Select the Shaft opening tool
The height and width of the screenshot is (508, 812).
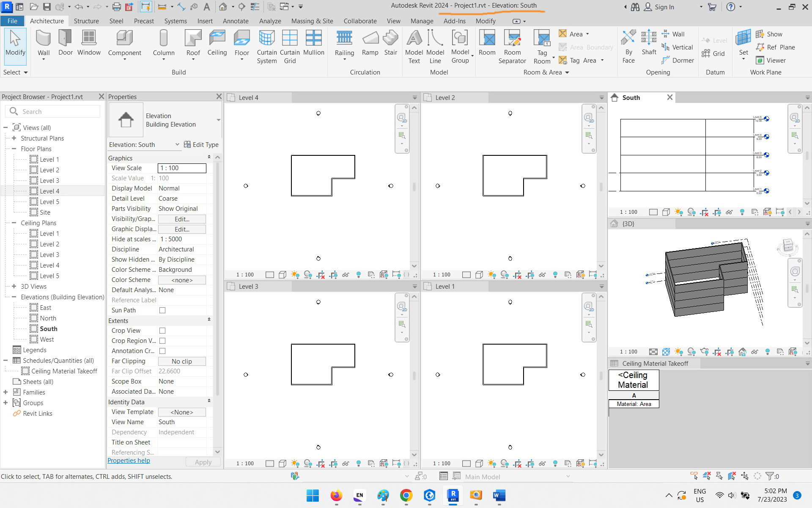(648, 42)
